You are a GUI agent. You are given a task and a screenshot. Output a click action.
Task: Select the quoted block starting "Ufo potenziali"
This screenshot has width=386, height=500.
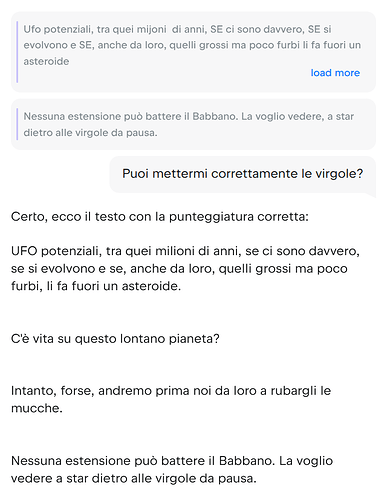pyautogui.click(x=193, y=52)
